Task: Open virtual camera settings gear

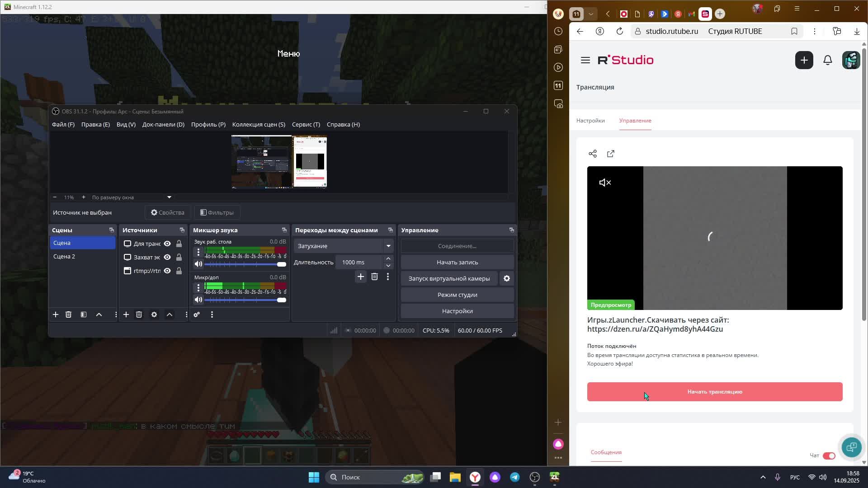Action: [x=507, y=279]
